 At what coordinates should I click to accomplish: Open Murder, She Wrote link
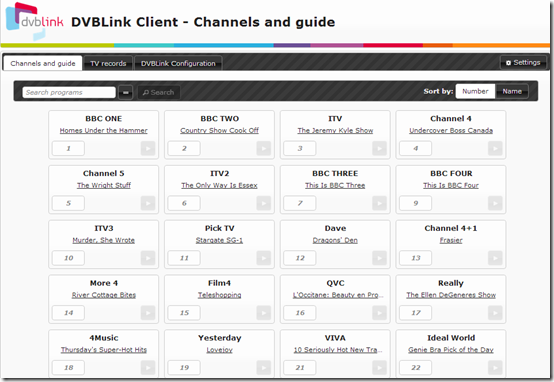pos(104,240)
